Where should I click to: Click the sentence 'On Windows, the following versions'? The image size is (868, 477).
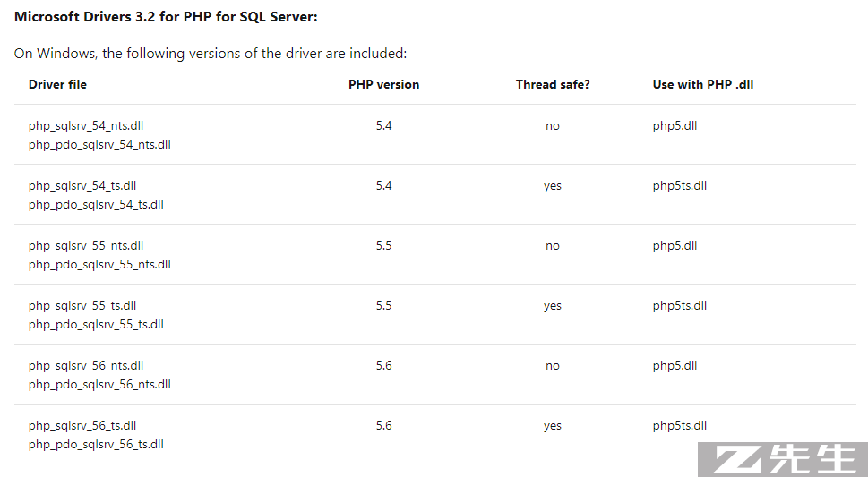click(211, 54)
